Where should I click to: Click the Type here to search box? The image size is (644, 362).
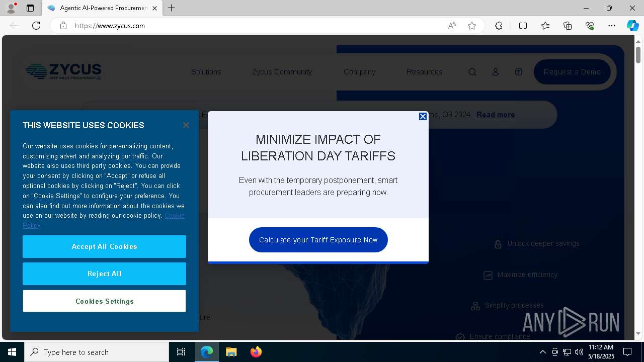pos(97,352)
